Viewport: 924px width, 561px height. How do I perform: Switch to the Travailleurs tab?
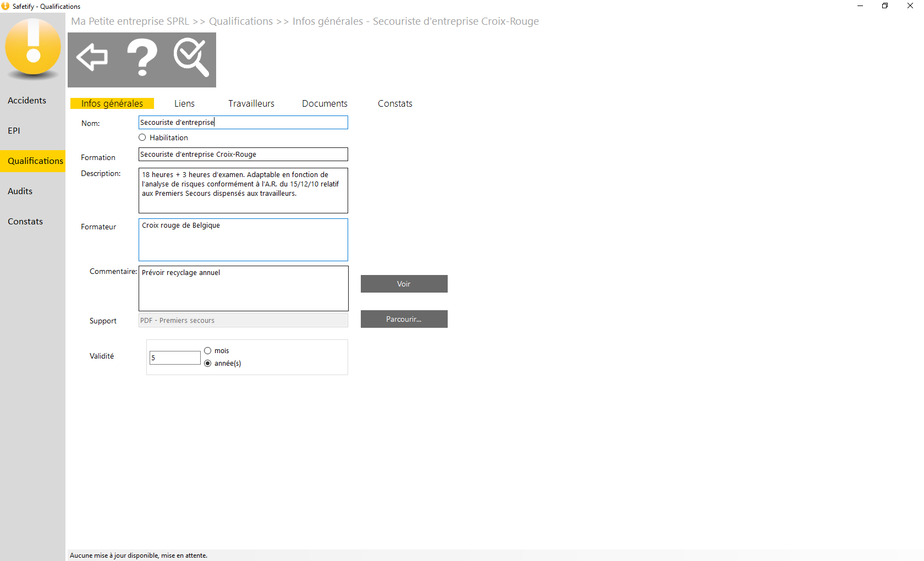[x=251, y=103]
